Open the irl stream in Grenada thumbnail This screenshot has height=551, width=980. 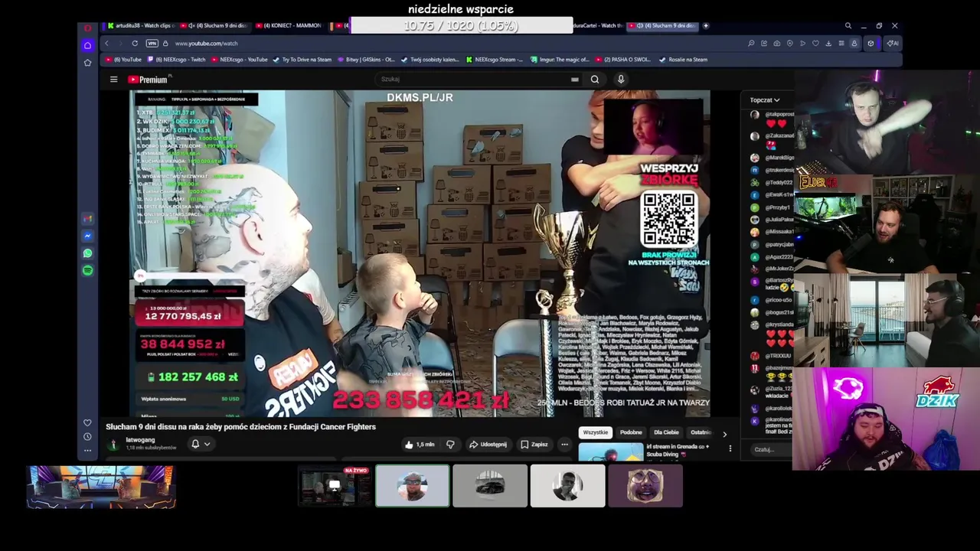tap(610, 453)
